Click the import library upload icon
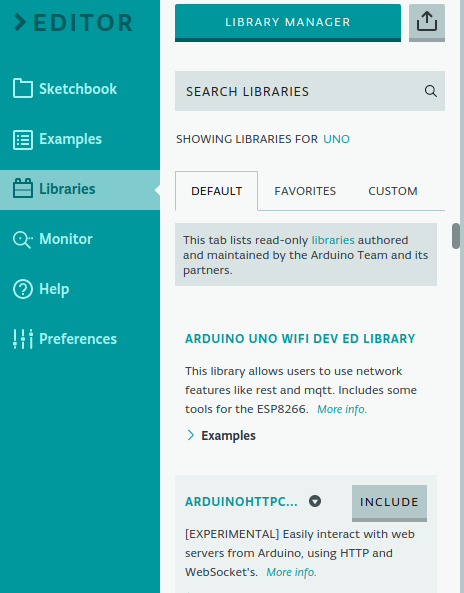Viewport: 464px width, 593px height. tap(427, 22)
